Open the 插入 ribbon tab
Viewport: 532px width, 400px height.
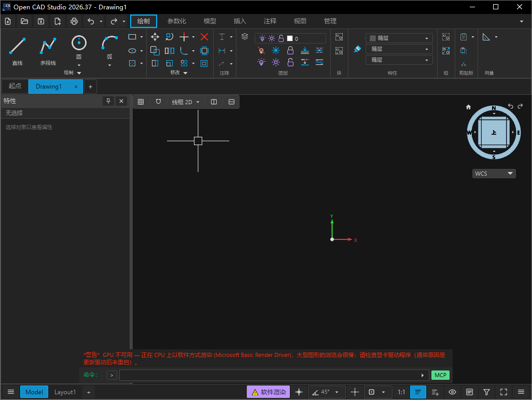tap(240, 21)
